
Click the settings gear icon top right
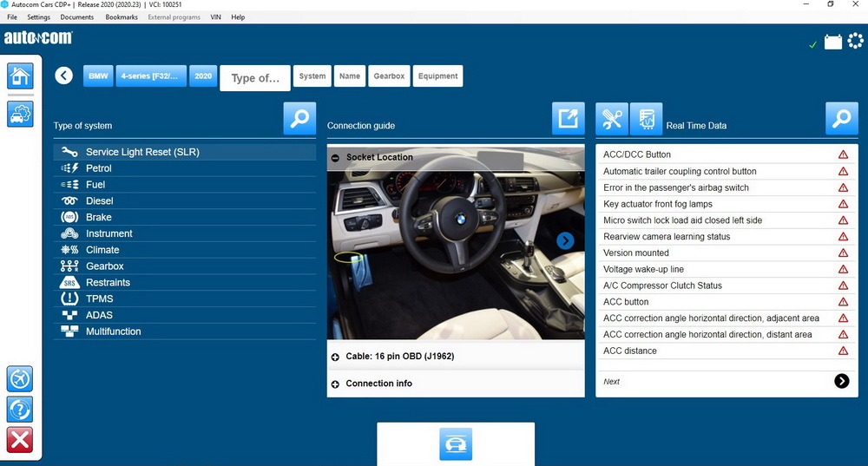855,41
